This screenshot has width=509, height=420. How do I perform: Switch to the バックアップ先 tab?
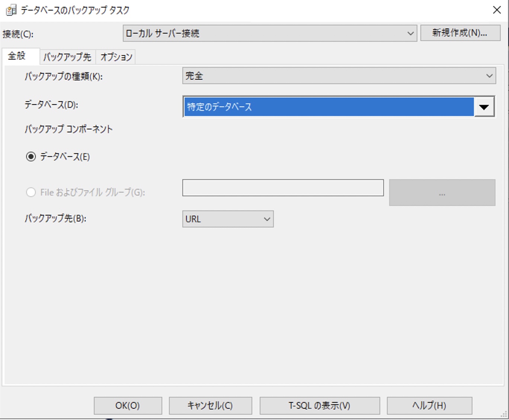[x=67, y=57]
